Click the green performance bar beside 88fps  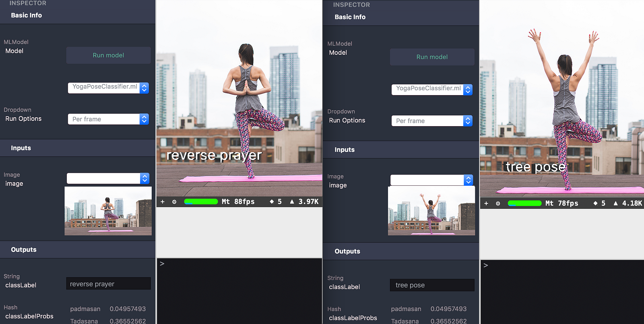[x=201, y=201]
